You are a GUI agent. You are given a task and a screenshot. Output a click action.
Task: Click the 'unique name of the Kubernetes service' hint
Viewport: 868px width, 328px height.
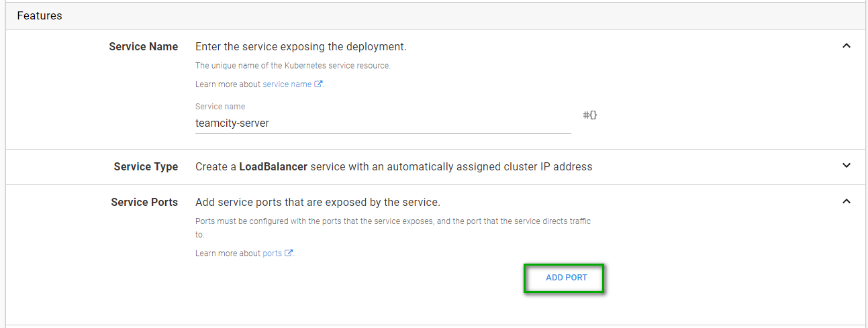point(293,66)
